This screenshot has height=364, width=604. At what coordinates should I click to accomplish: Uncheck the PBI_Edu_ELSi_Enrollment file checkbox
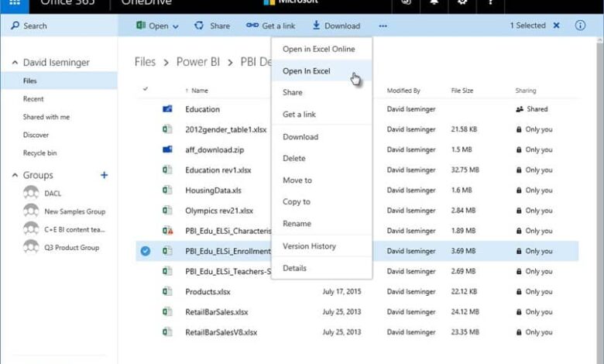pyautogui.click(x=146, y=251)
